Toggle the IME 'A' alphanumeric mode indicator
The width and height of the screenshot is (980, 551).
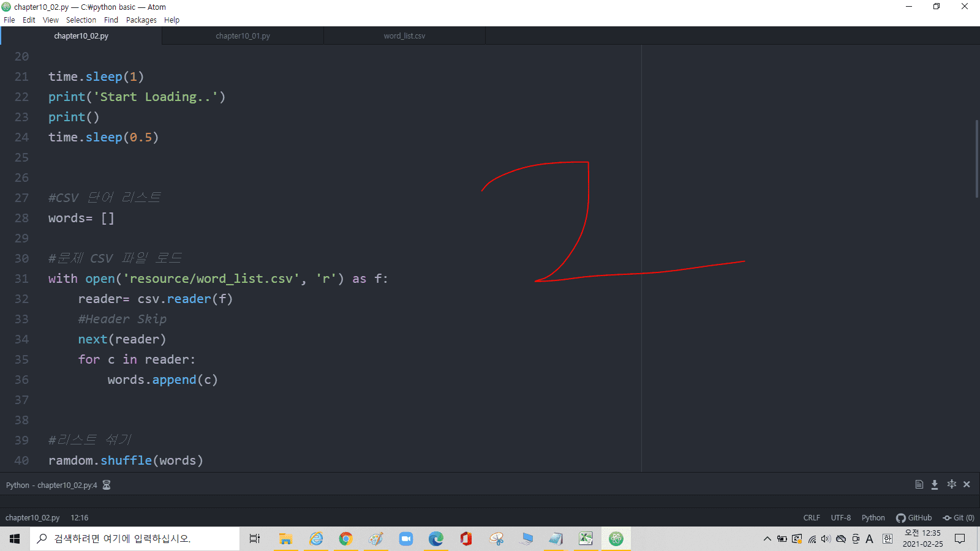pos(870,539)
